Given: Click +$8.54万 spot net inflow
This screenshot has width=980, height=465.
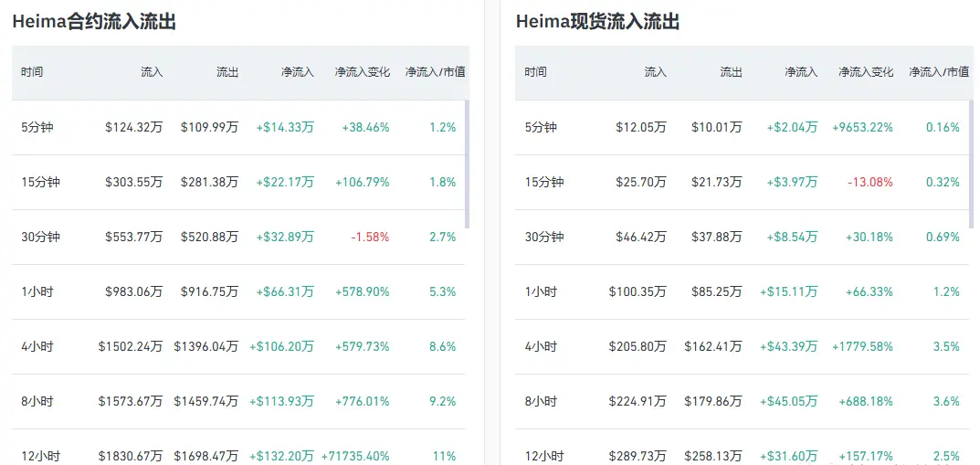Looking at the screenshot, I should click(793, 237).
